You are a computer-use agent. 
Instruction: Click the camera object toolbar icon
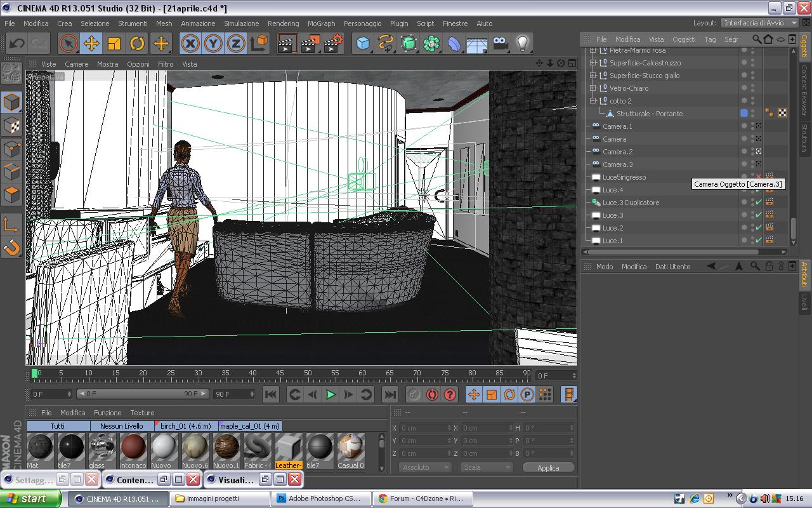[501, 43]
